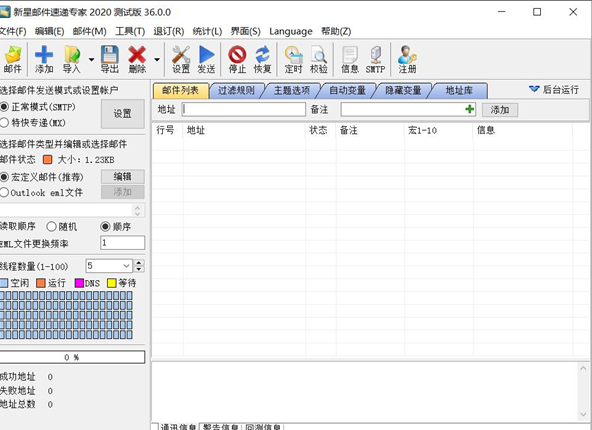Choose 随机 read order option
The height and width of the screenshot is (430, 592).
pos(51,227)
